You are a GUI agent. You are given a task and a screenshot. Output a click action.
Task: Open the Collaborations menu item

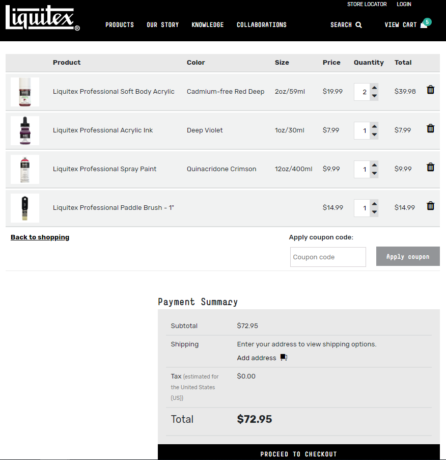[x=261, y=25]
